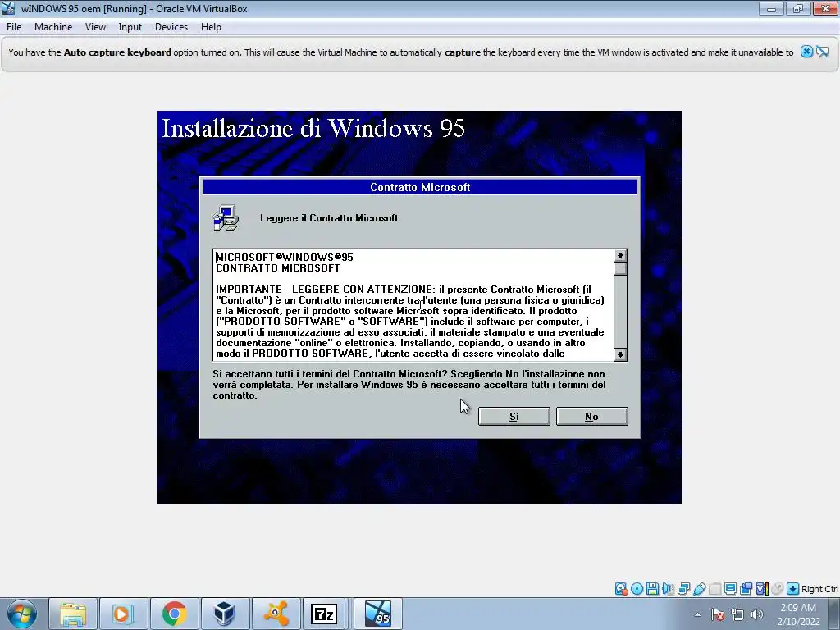Click the USB devices status icon
The height and width of the screenshot is (630, 840).
pyautogui.click(x=699, y=589)
